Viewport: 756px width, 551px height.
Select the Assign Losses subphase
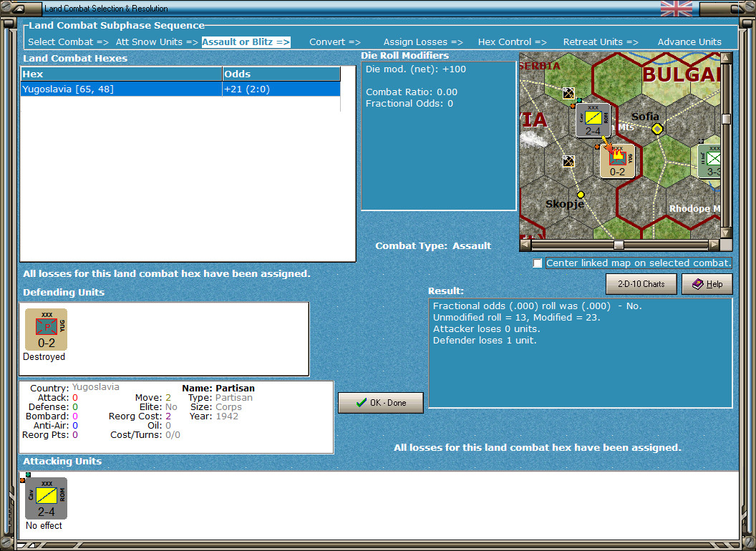coord(423,42)
